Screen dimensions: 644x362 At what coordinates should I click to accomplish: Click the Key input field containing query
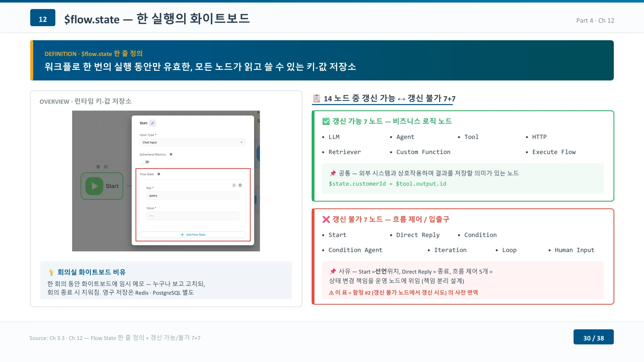coord(193,196)
